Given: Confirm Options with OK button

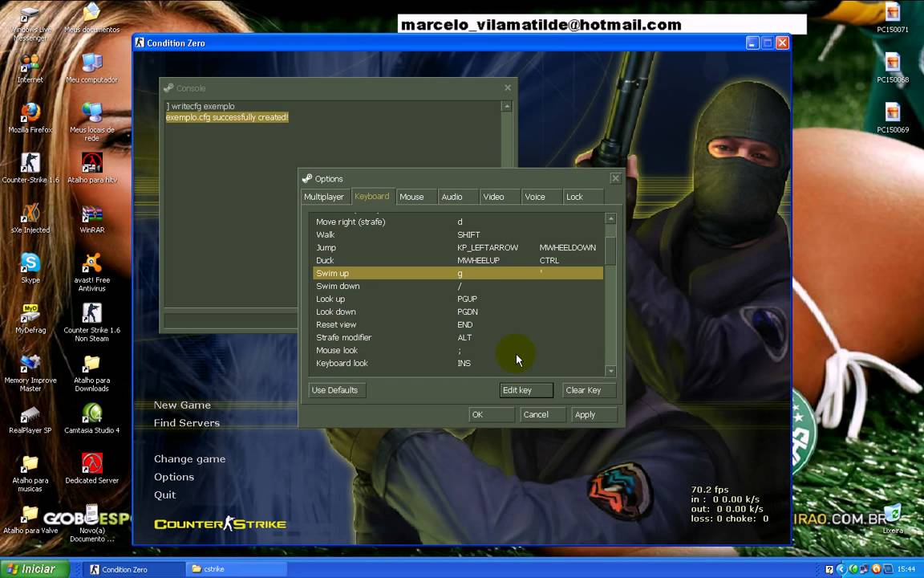Looking at the screenshot, I should (x=492, y=414).
